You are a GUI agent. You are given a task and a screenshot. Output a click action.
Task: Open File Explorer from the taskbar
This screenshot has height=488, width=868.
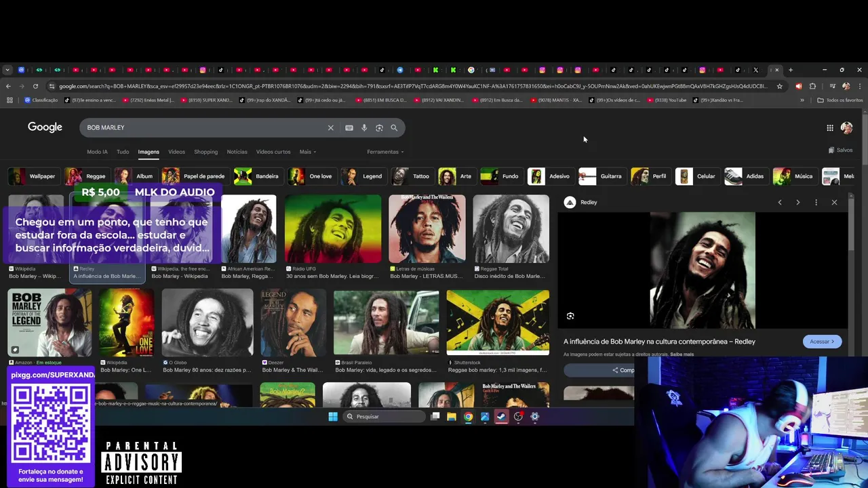point(452,417)
